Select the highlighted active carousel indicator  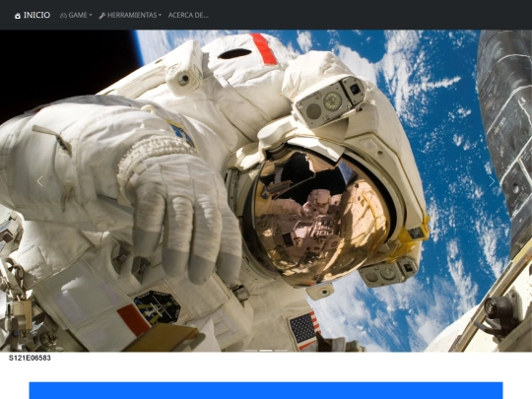[x=266, y=350]
